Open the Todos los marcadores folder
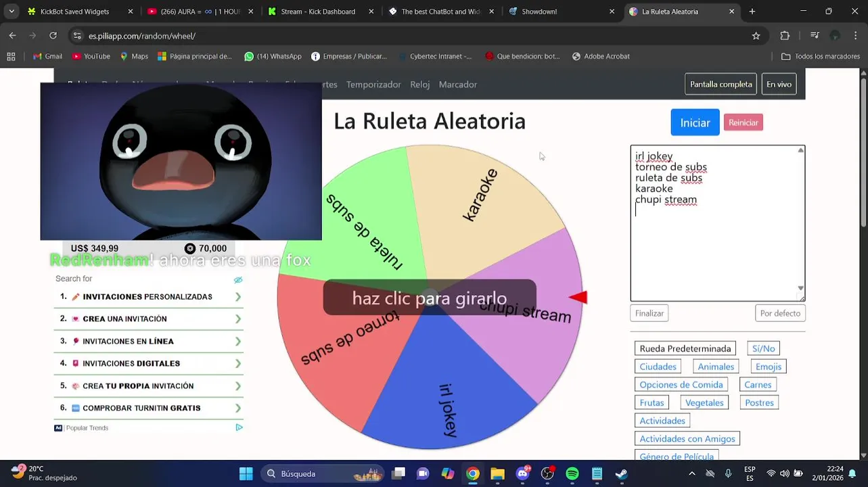Screen dimensions: 868x487 (820, 56)
